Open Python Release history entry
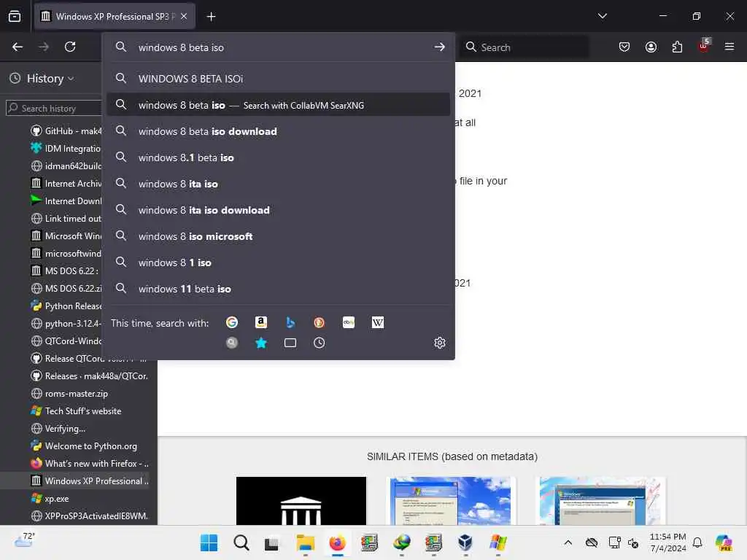 [x=66, y=306]
